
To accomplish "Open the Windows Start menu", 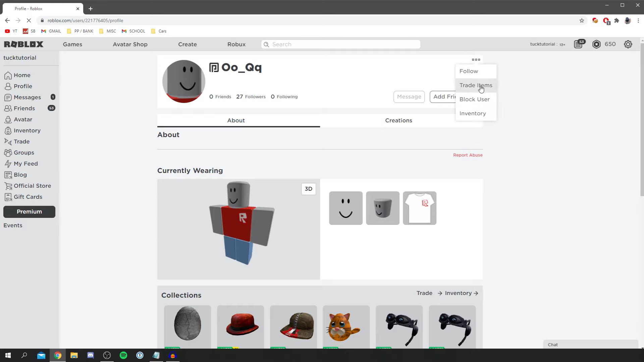I will pos(8,355).
